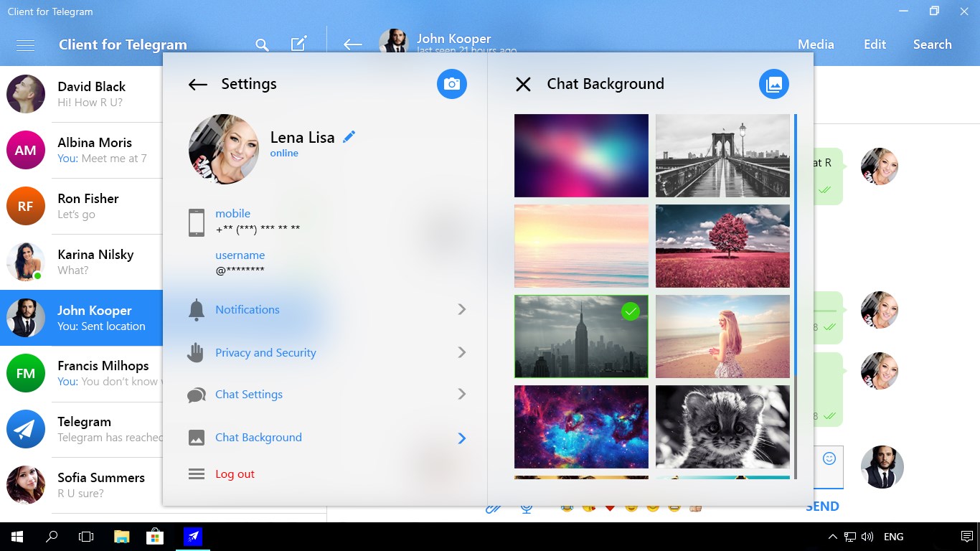Image resolution: width=980 pixels, height=551 pixels.
Task: Select the checked grey city skyline background
Action: [581, 336]
